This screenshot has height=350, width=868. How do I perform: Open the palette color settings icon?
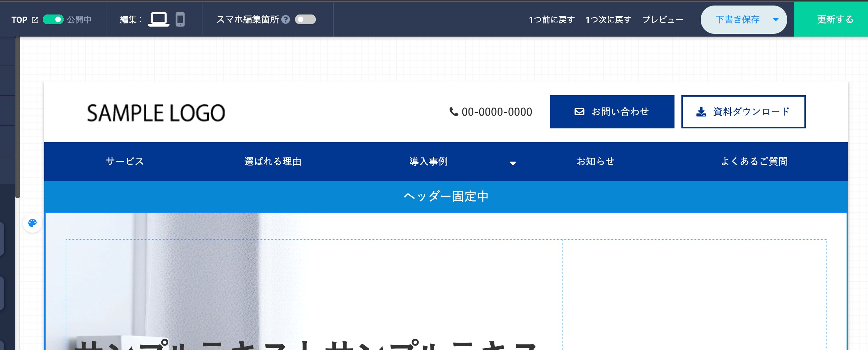click(x=32, y=223)
